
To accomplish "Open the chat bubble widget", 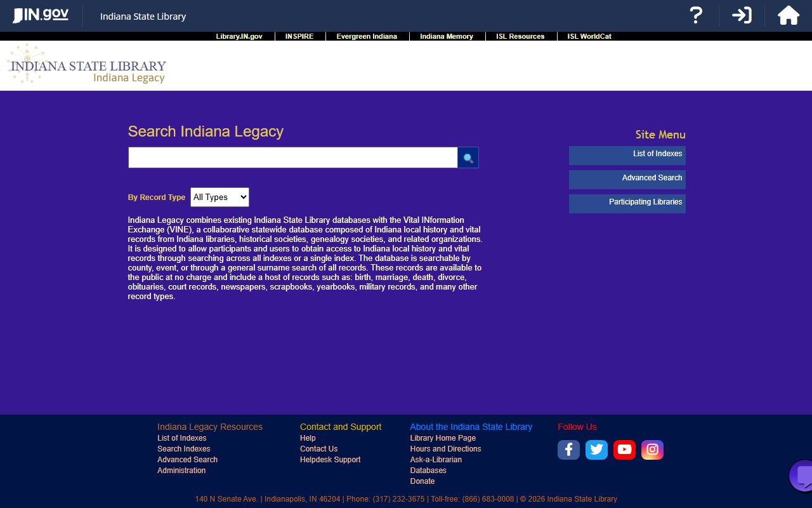I will [x=802, y=475].
